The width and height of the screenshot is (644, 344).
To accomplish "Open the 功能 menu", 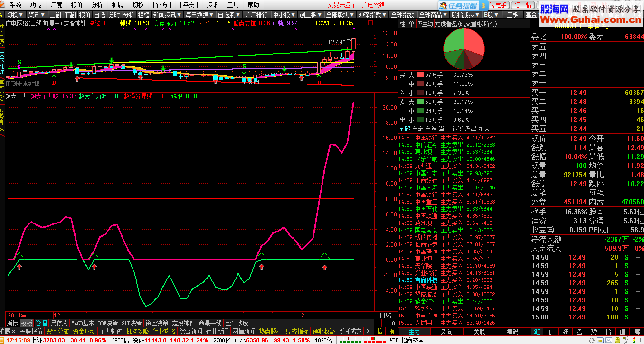I will pos(36,5).
